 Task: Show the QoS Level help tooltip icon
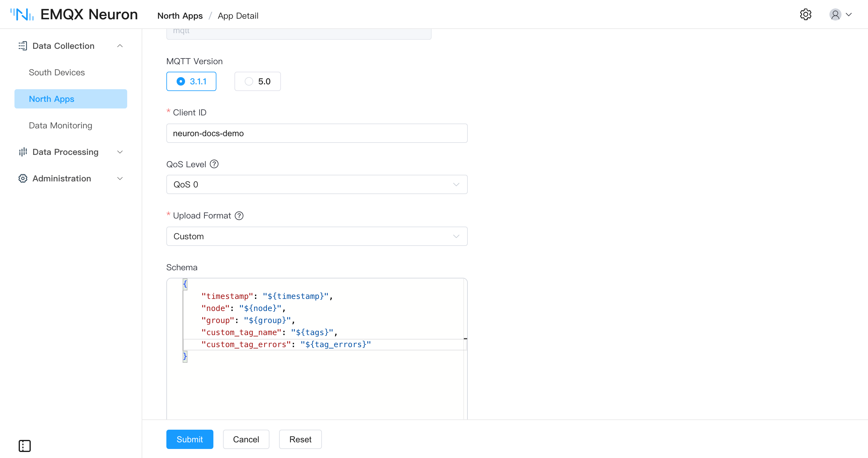pyautogui.click(x=214, y=164)
